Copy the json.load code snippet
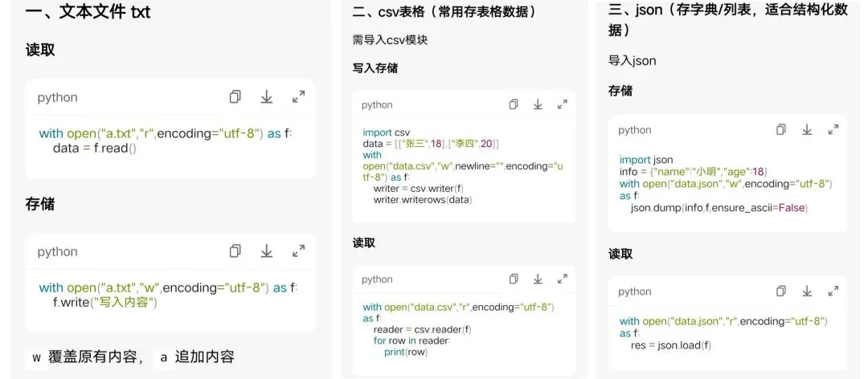This screenshot has height=379, width=868. (781, 291)
